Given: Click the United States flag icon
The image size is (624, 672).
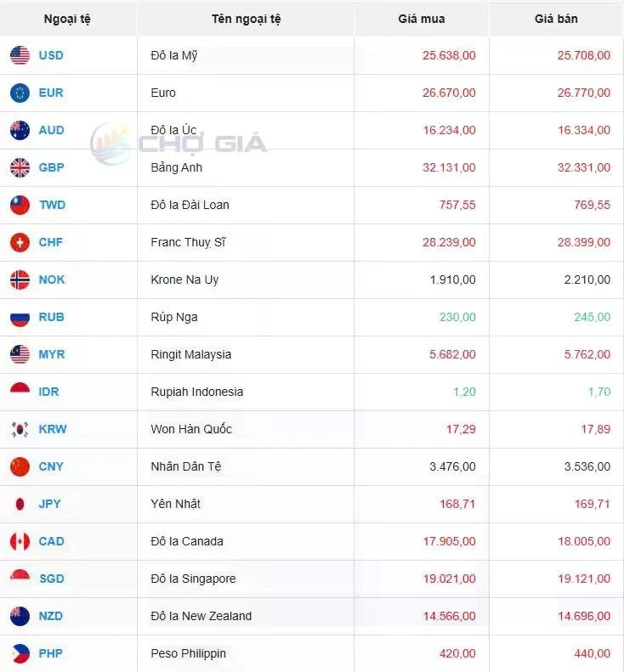Looking at the screenshot, I should pyautogui.click(x=20, y=56).
